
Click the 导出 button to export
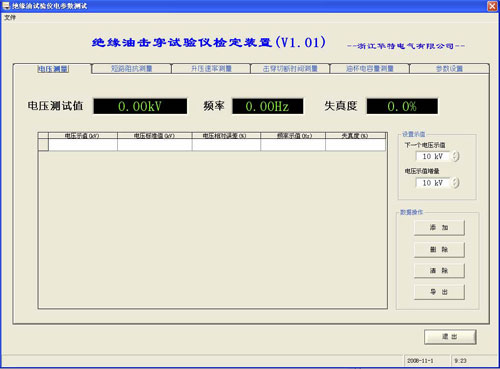click(439, 292)
